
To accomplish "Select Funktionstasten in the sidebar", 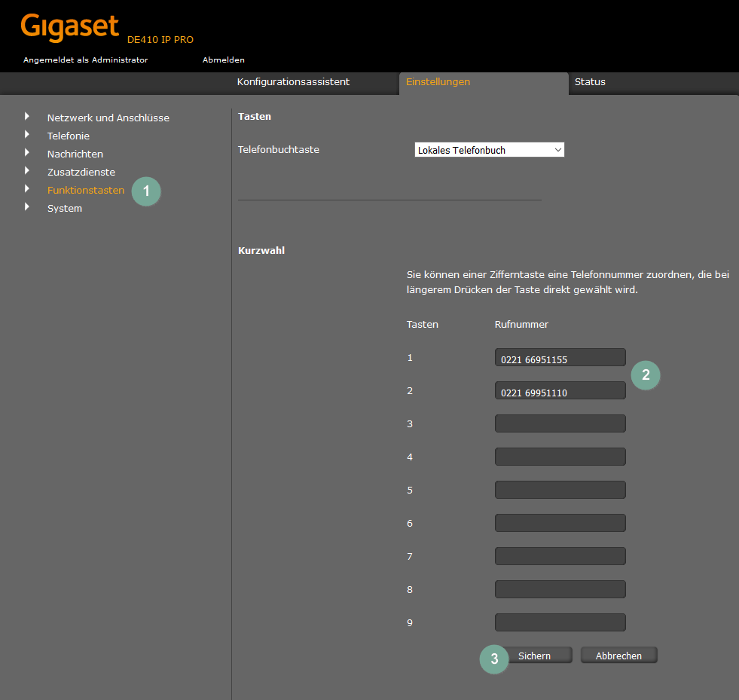I will 85,190.
